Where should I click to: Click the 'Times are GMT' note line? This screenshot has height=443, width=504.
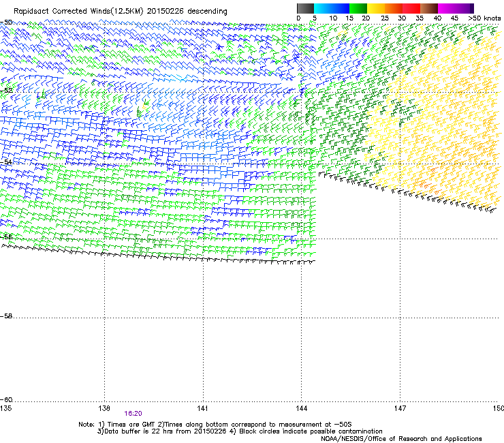pos(215,425)
